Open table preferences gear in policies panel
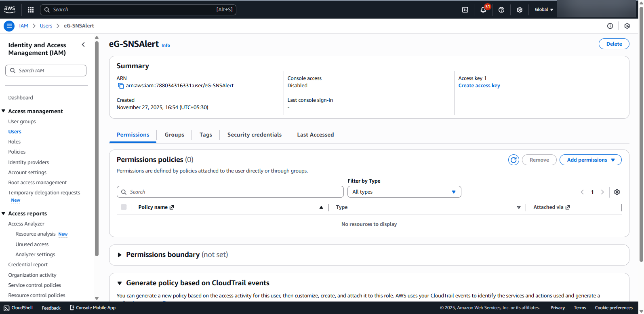Viewport: 644px width, 314px height. pos(617,192)
